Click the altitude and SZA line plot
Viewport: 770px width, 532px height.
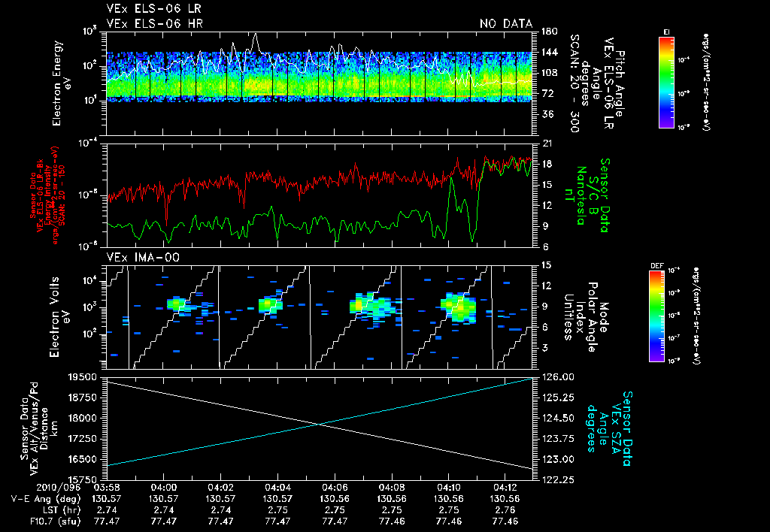pos(320,428)
